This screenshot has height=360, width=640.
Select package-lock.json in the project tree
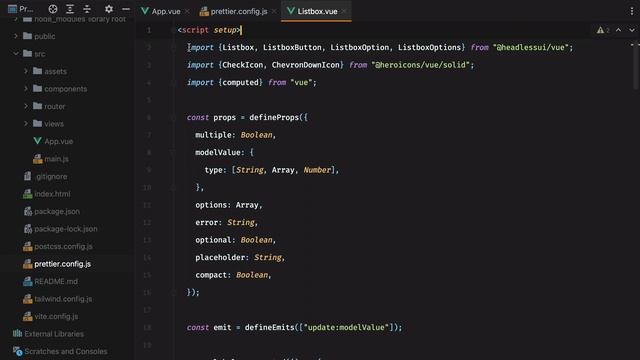click(x=66, y=229)
